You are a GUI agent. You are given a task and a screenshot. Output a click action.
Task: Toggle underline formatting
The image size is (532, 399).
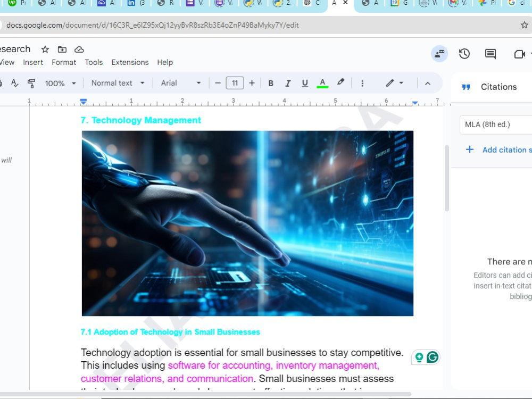tap(305, 83)
